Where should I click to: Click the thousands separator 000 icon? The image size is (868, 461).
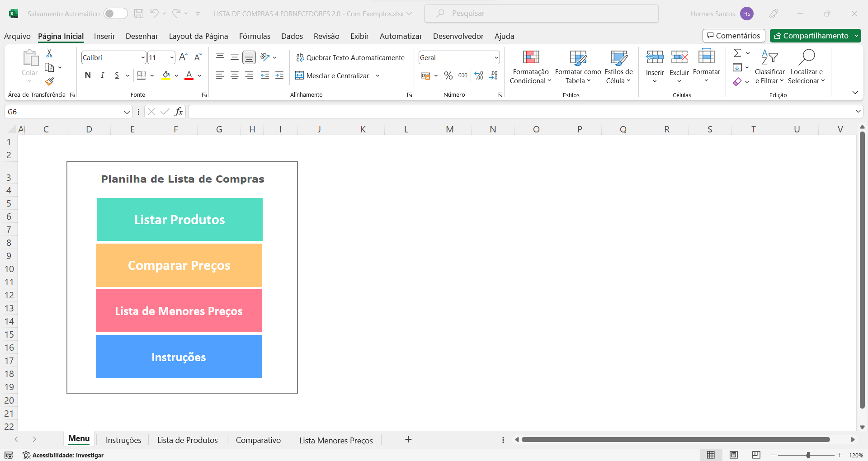463,75
